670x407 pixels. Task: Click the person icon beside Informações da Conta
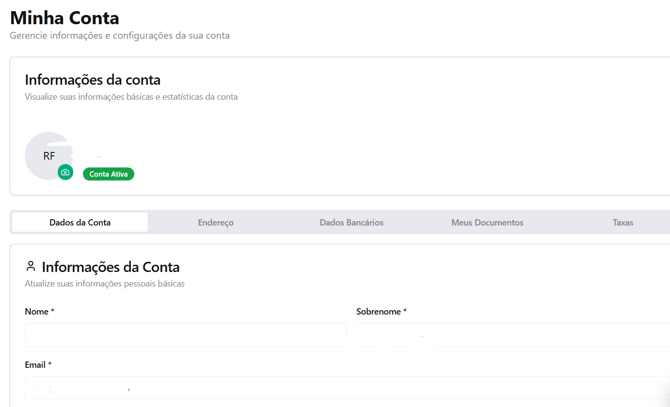coord(31,267)
